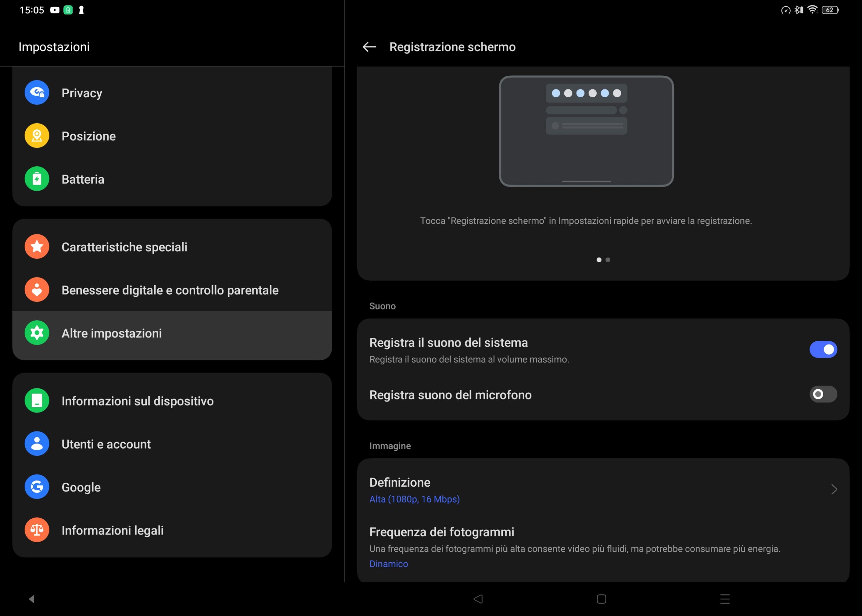Tap Google account icon
Viewport: 862px width, 616px height.
37,487
